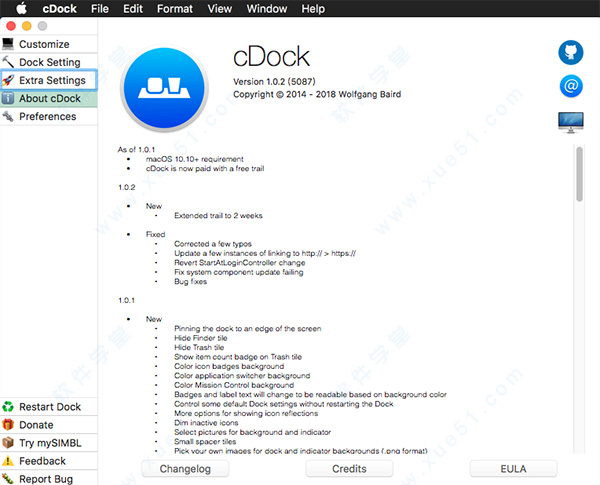This screenshot has height=485, width=600.
Task: Open the File menu
Action: point(99,8)
